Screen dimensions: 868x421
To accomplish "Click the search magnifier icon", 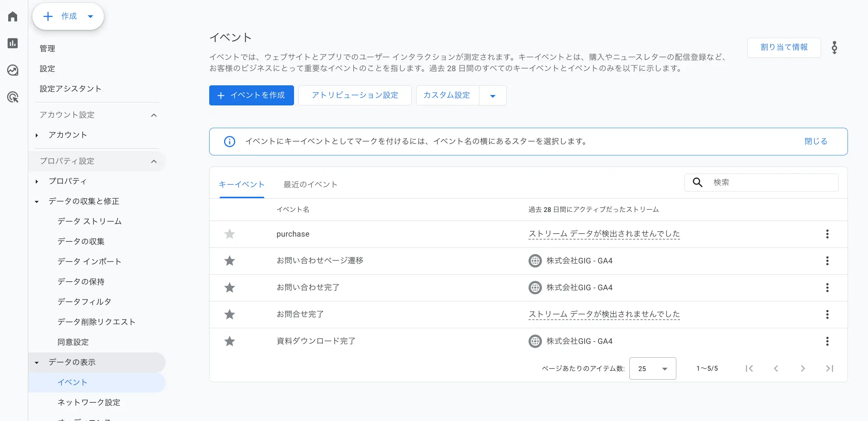I will coord(698,182).
